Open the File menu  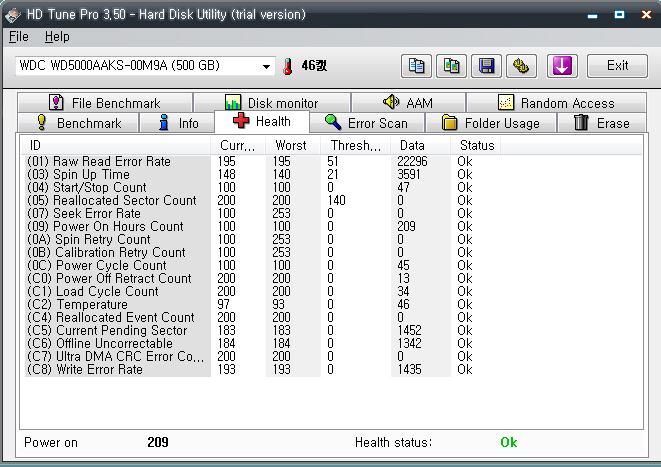19,37
